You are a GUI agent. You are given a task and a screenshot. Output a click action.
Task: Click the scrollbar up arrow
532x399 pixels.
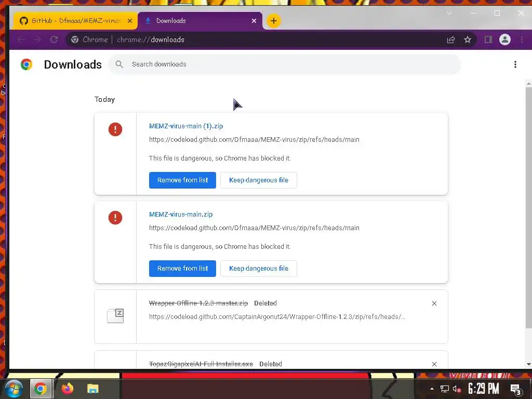coord(528,84)
